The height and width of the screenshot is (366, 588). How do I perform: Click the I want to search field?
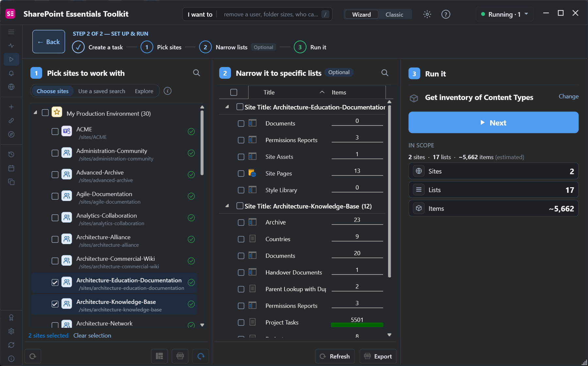pyautogui.click(x=257, y=14)
